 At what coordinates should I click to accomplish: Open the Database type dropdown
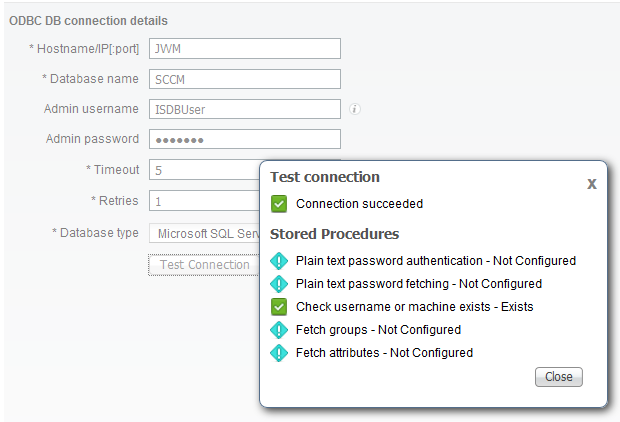[204, 233]
